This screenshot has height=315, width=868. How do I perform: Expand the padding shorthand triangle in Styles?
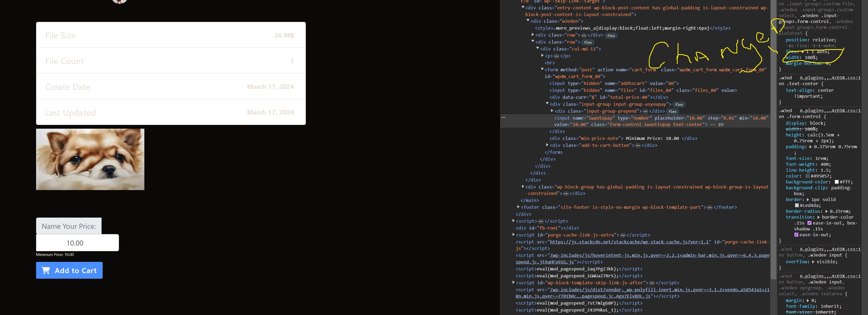click(811, 147)
